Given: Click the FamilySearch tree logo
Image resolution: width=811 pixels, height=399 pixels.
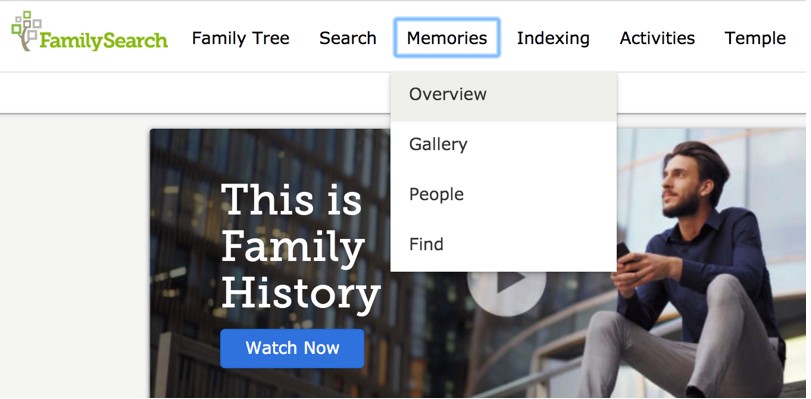Looking at the screenshot, I should point(27,31).
